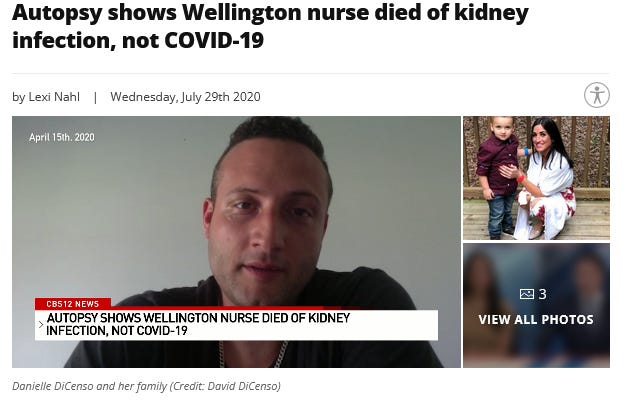The width and height of the screenshot is (639, 402).
Task: Click the article headline about Wellington nurse
Action: [x=270, y=26]
